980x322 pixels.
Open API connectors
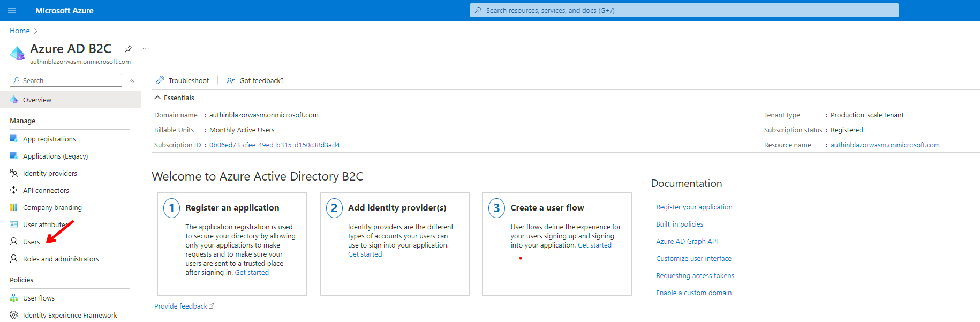click(46, 190)
